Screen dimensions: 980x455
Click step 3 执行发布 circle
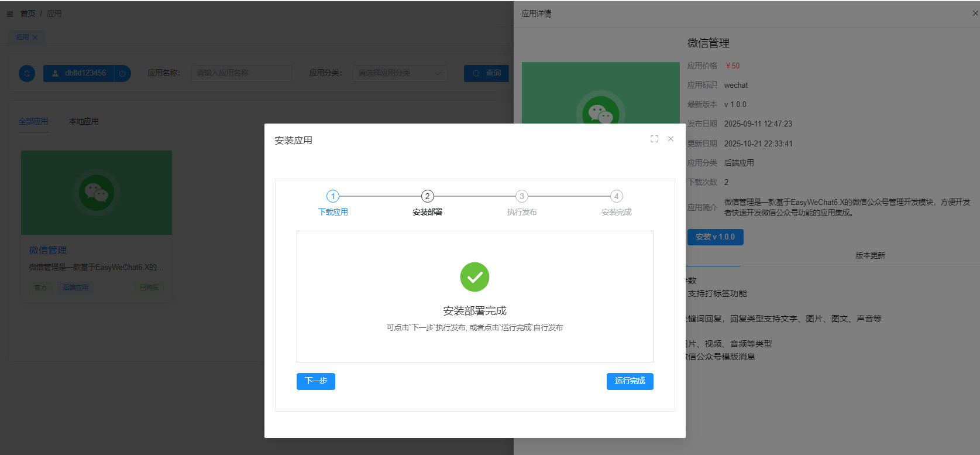pos(521,196)
